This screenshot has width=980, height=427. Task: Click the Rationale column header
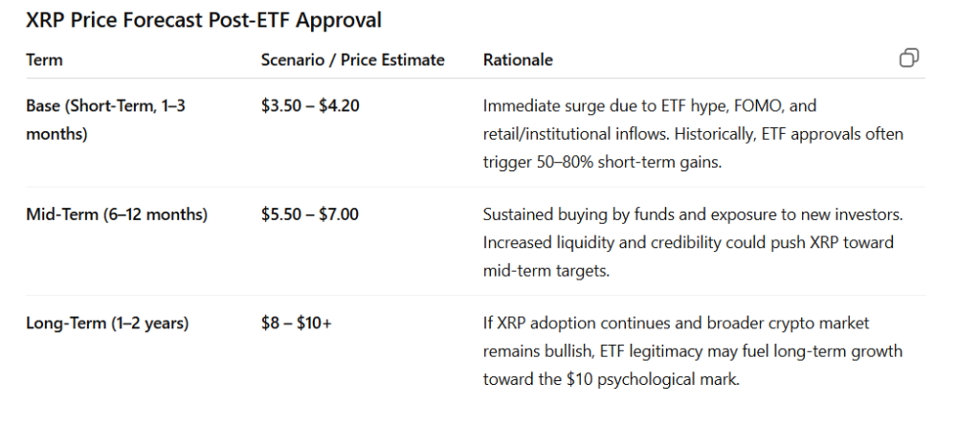518,59
